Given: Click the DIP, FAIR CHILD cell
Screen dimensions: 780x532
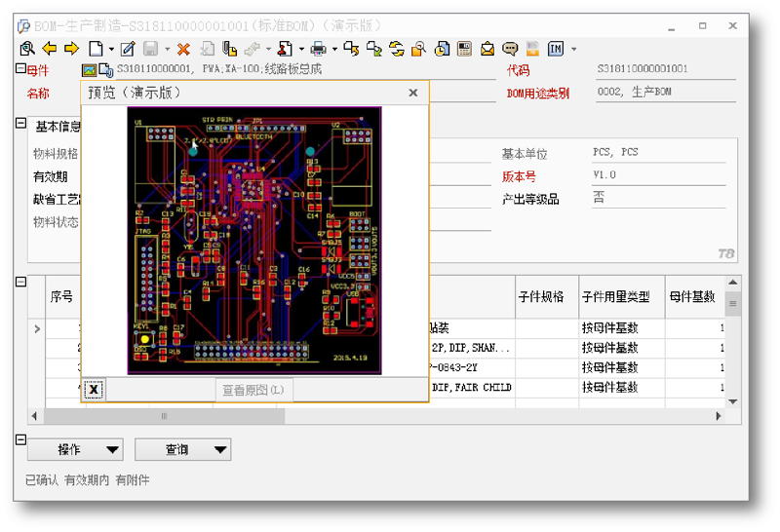Looking at the screenshot, I should coord(471,388).
